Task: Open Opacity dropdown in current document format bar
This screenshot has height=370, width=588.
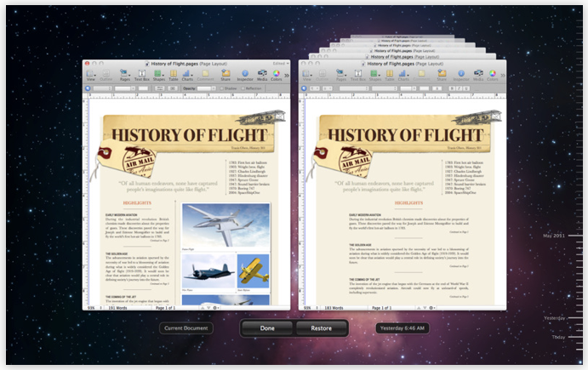Action: pyautogui.click(x=206, y=88)
